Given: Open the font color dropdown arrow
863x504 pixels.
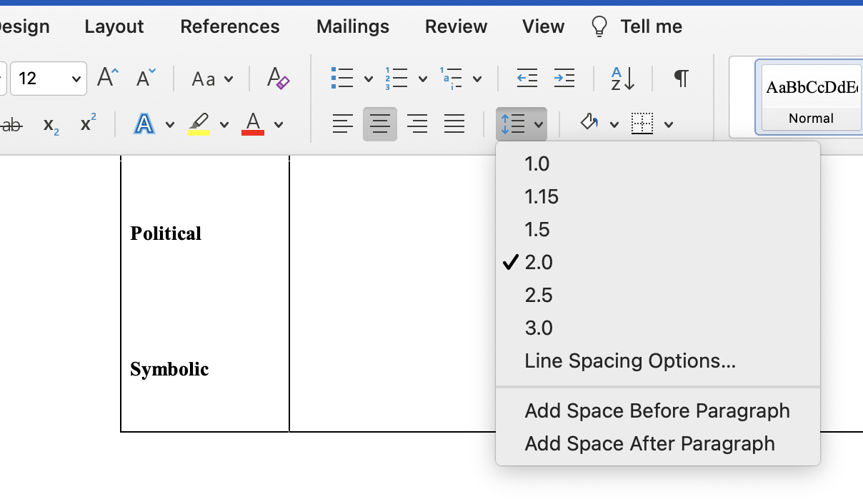Looking at the screenshot, I should pyautogui.click(x=278, y=125).
